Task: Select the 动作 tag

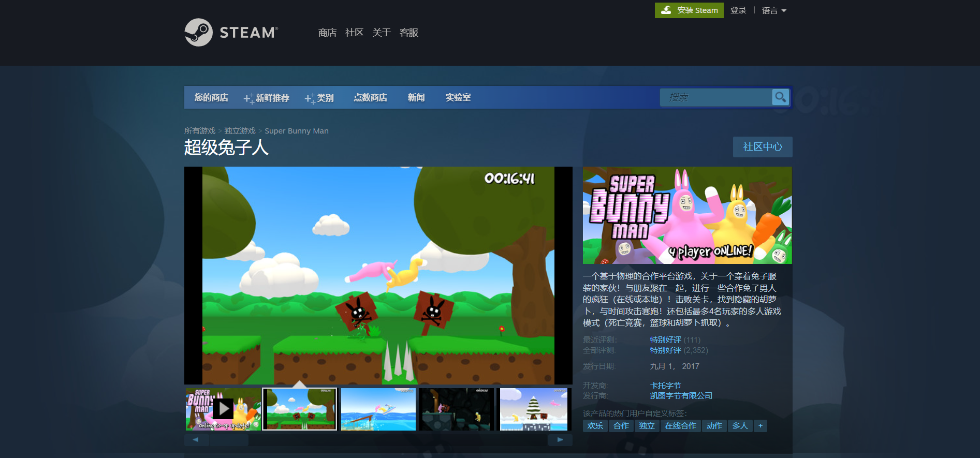Action: coord(714,426)
